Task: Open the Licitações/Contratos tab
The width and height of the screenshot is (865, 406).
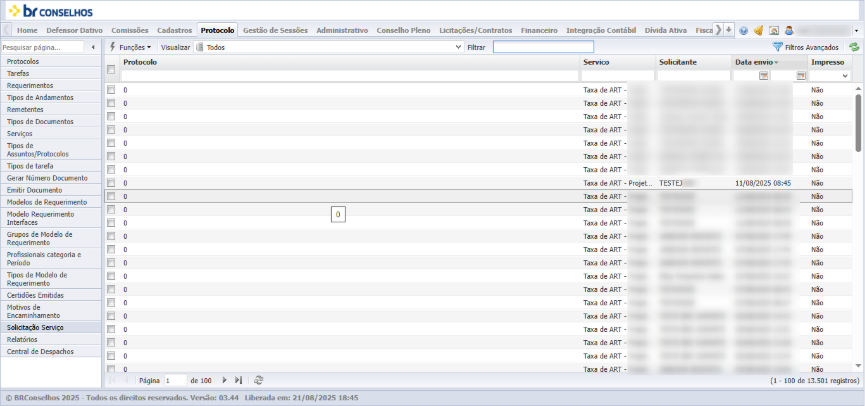Action: pos(476,30)
